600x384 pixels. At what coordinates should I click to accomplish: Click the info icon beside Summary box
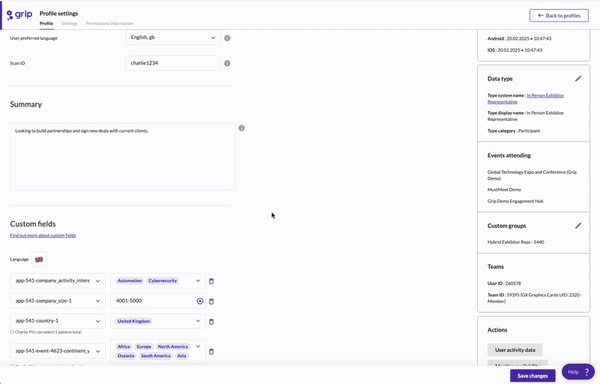click(241, 128)
